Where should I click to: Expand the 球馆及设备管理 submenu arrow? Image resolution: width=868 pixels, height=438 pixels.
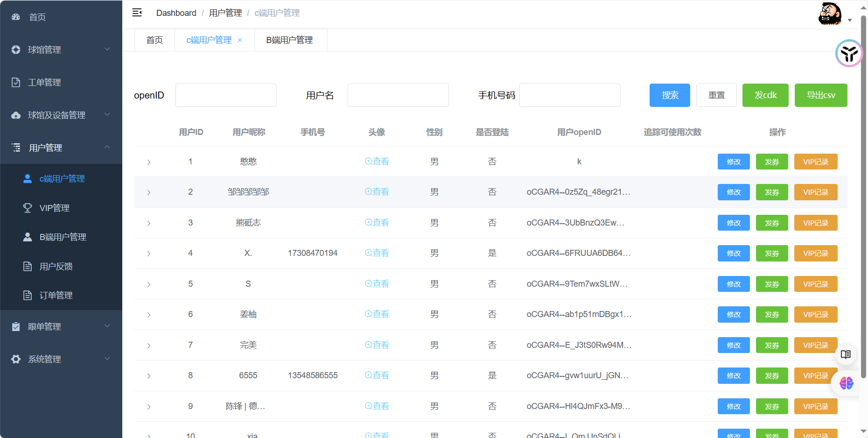point(107,114)
